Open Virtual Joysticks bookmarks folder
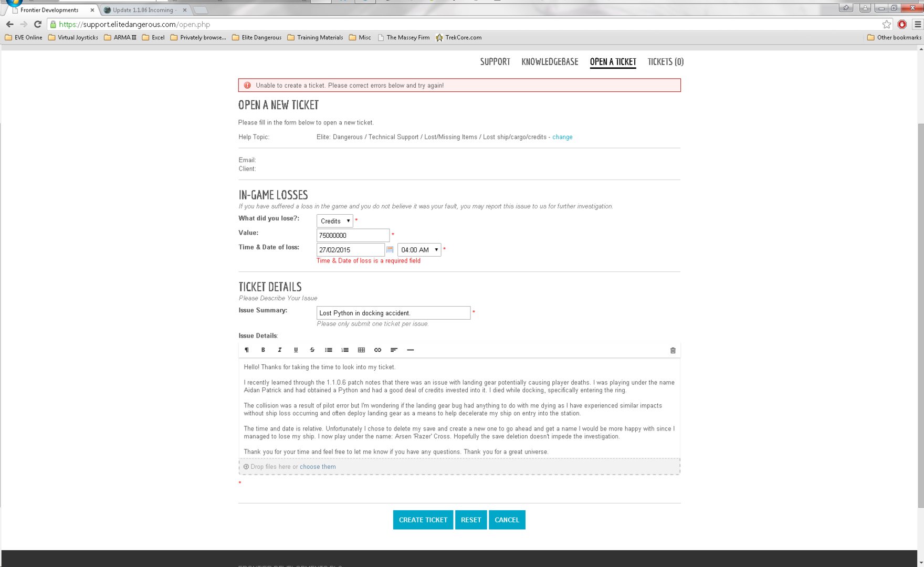924x567 pixels. [x=73, y=38]
